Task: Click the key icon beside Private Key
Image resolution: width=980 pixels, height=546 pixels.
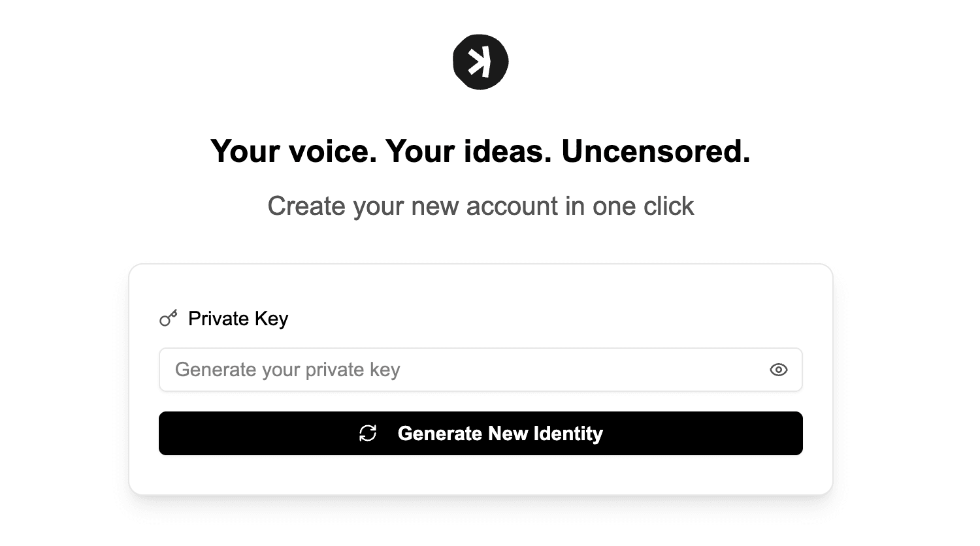Action: 169,318
